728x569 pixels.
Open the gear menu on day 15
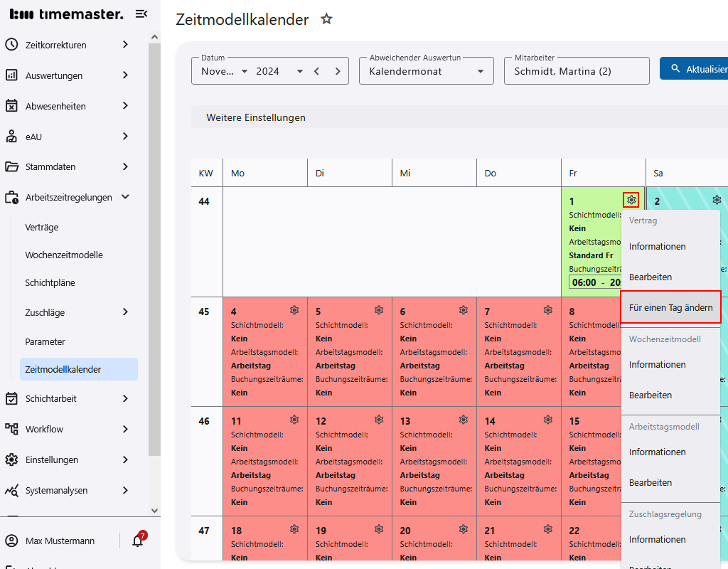(x=632, y=419)
